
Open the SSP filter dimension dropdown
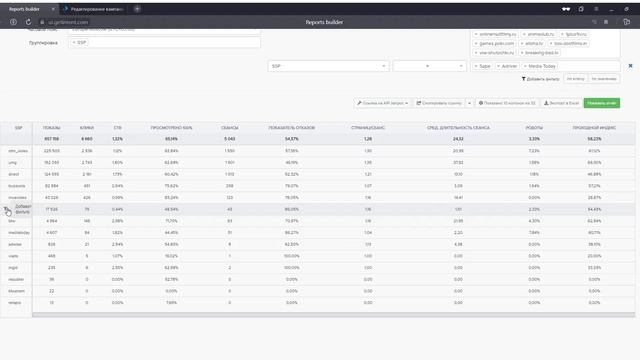tap(328, 66)
